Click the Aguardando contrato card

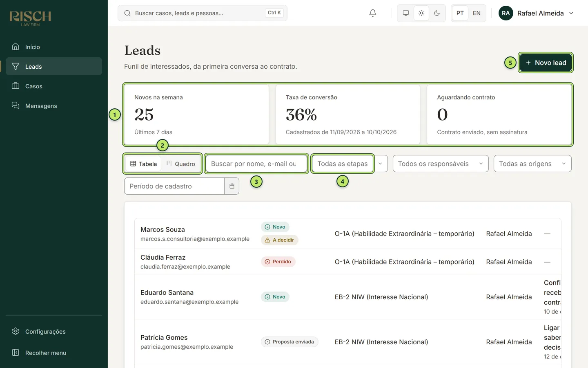[499, 114]
